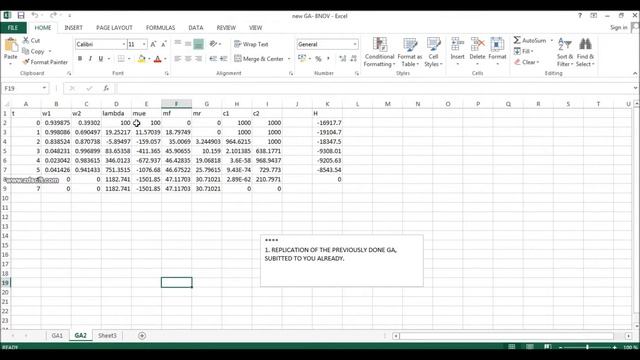
Task: Undo the last action
Action: [35, 16]
